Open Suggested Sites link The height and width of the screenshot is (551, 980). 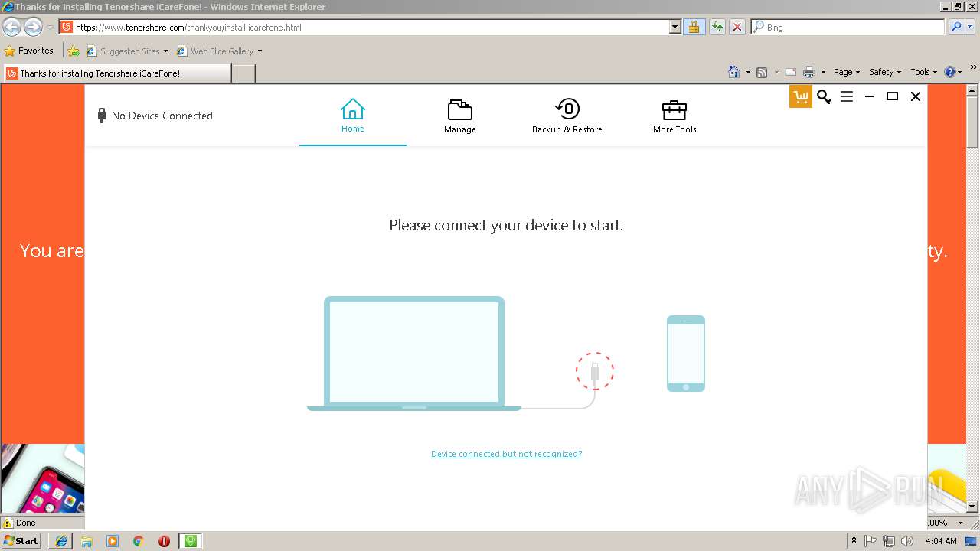tap(126, 51)
